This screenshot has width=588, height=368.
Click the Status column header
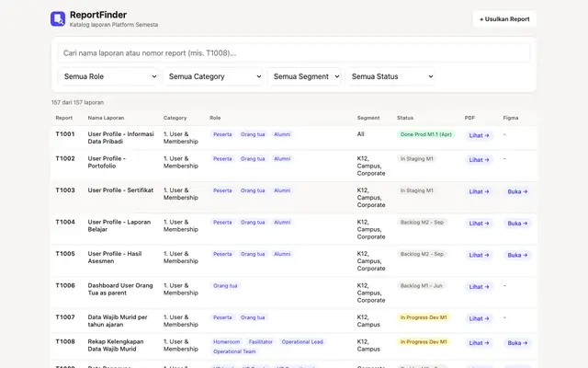[x=405, y=118]
